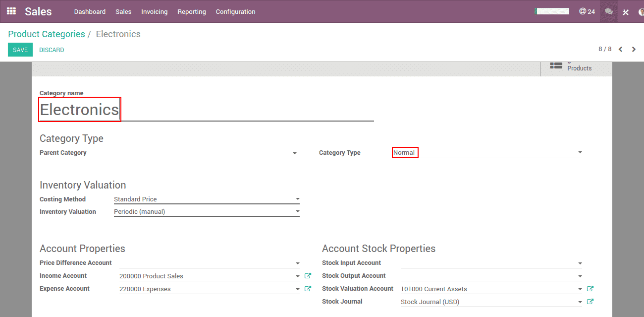
Task: Click the Save button
Action: [20, 50]
